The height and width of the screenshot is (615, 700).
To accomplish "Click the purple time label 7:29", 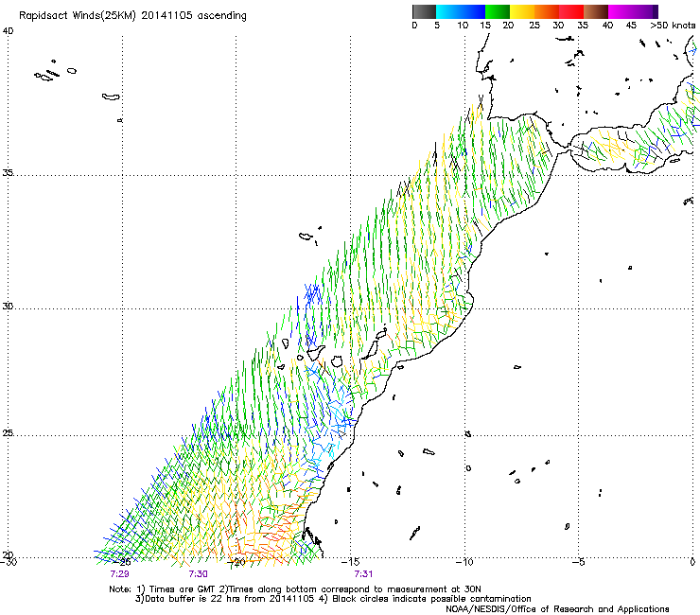I will (119, 574).
